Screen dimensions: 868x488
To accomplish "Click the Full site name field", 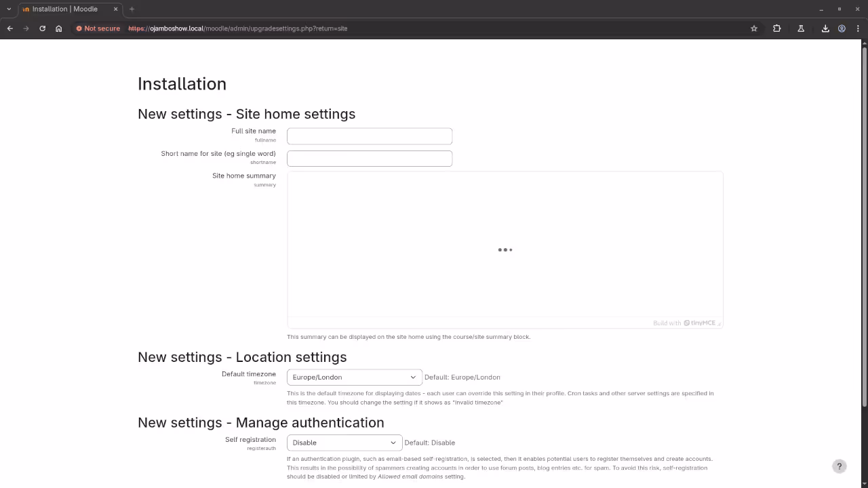I will (x=370, y=136).
